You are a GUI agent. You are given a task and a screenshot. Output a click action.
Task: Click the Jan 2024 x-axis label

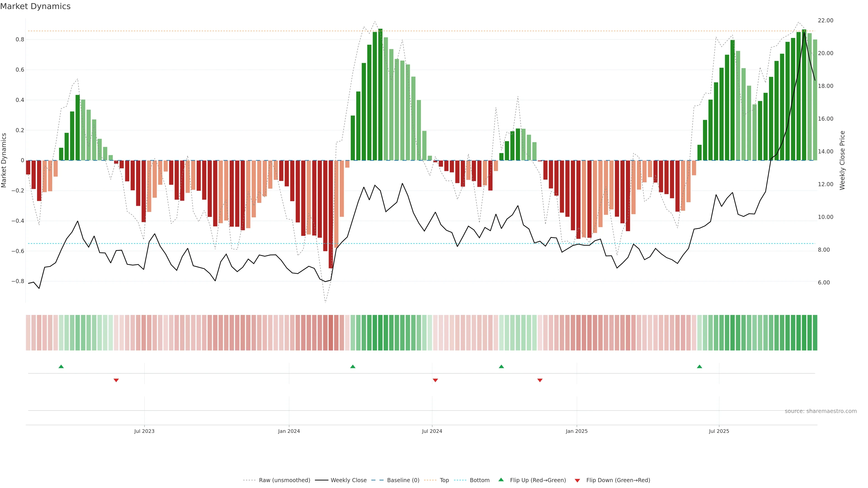[x=289, y=431]
